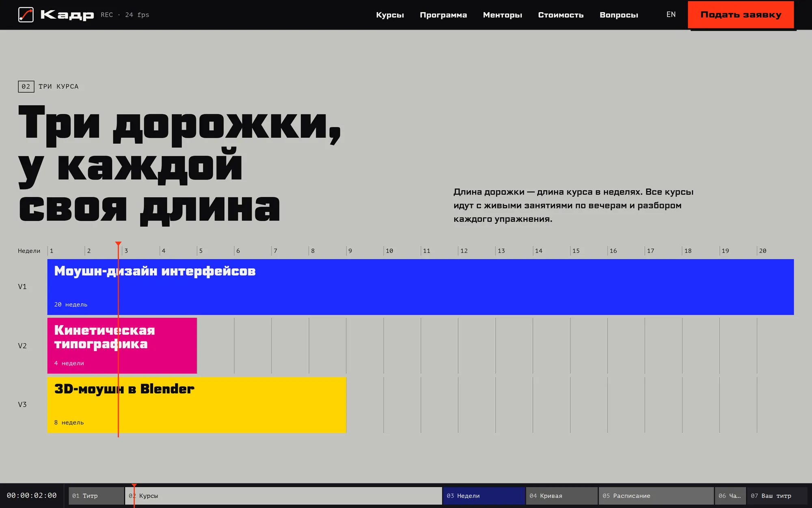Jump to the 05 Расписание timeline segment
Image resolution: width=812 pixels, height=508 pixels.
tap(656, 496)
